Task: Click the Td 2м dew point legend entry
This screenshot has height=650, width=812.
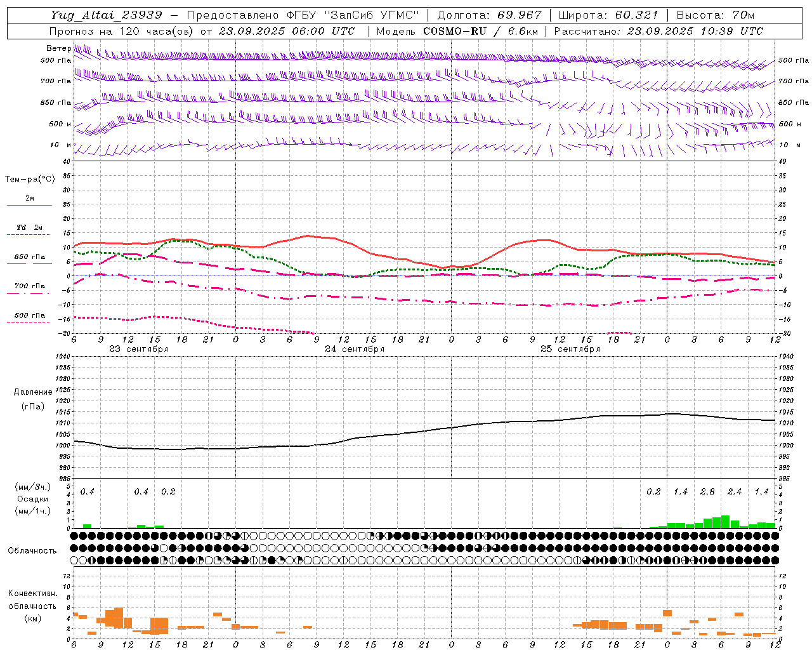Action: point(30,227)
